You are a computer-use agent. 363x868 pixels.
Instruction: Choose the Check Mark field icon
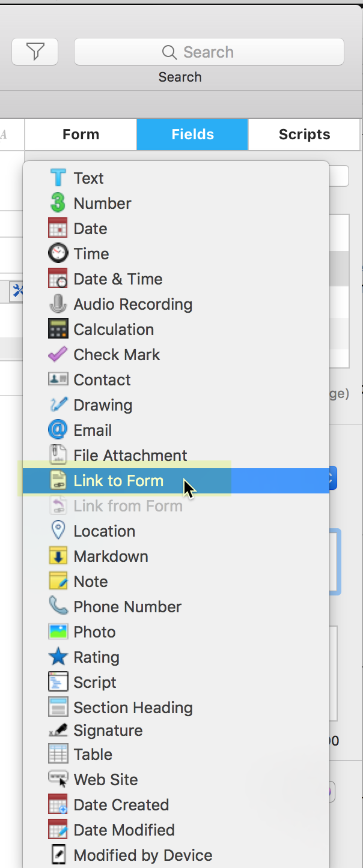pyautogui.click(x=58, y=355)
